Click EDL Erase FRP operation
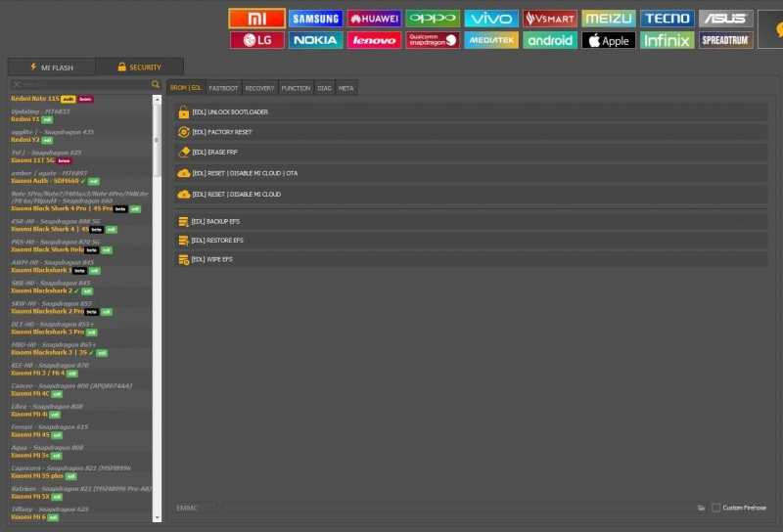783x532 pixels. (472, 153)
